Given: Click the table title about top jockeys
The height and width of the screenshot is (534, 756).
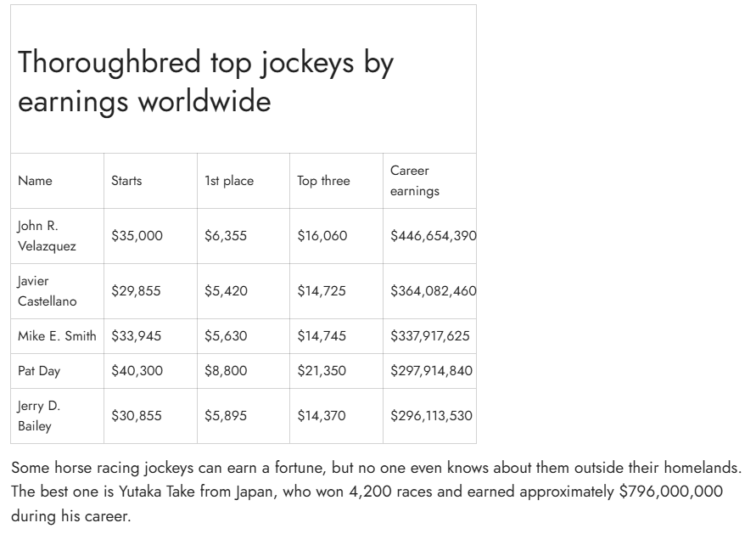Looking at the screenshot, I should (206, 82).
